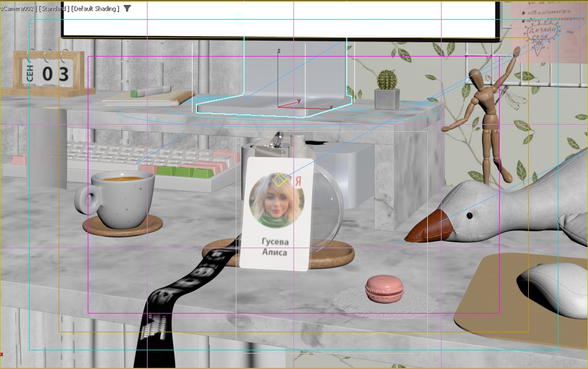Open the Camera002 point-of-view viewport menu

click(x=15, y=9)
